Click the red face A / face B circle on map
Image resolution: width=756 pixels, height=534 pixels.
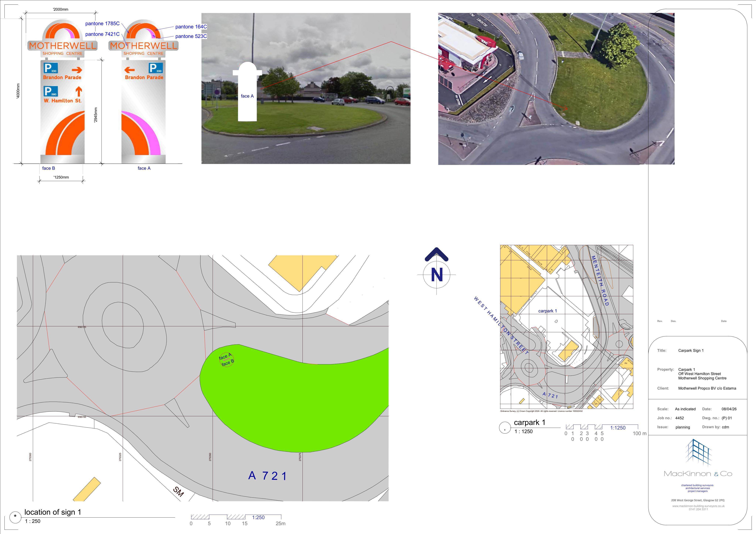click(x=226, y=360)
